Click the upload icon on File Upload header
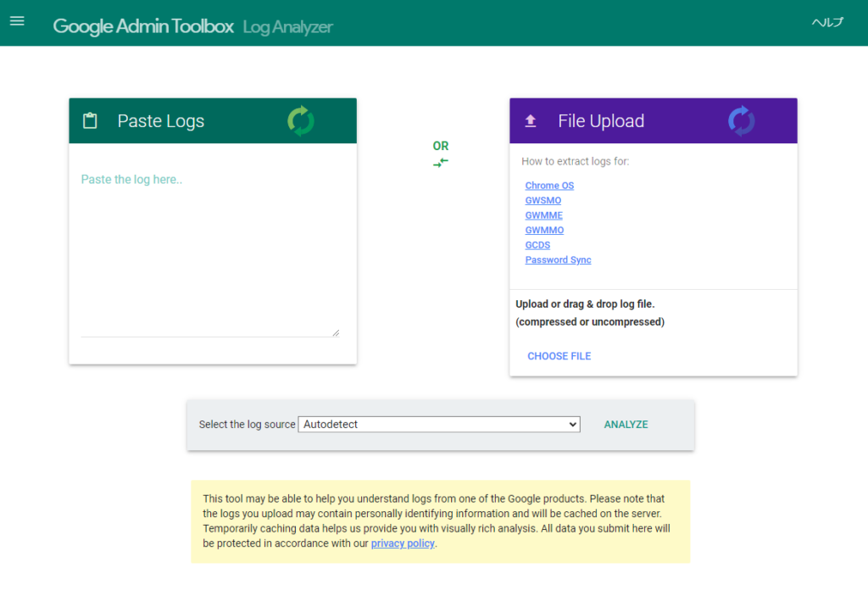This screenshot has width=868, height=596. [x=530, y=120]
